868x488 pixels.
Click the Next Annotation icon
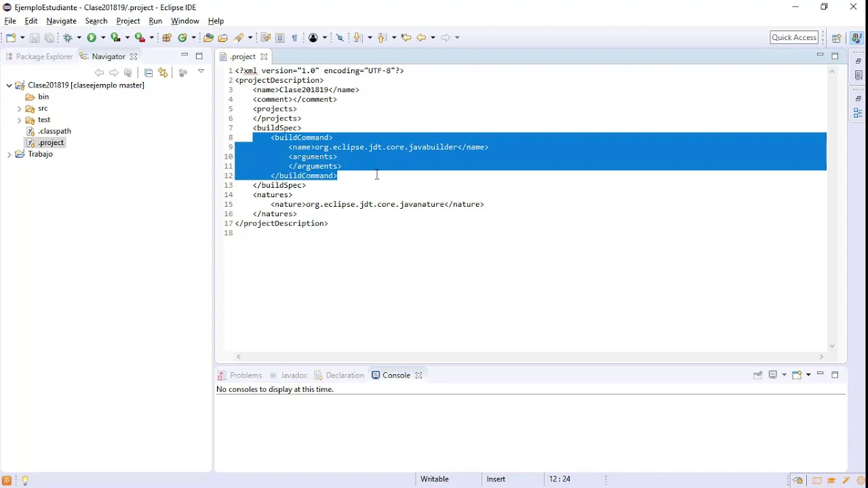(358, 38)
